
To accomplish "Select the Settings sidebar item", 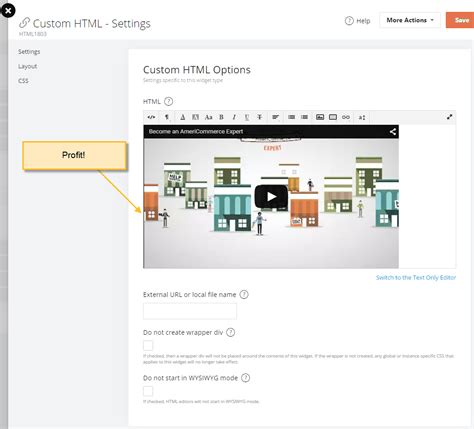I will pos(29,52).
